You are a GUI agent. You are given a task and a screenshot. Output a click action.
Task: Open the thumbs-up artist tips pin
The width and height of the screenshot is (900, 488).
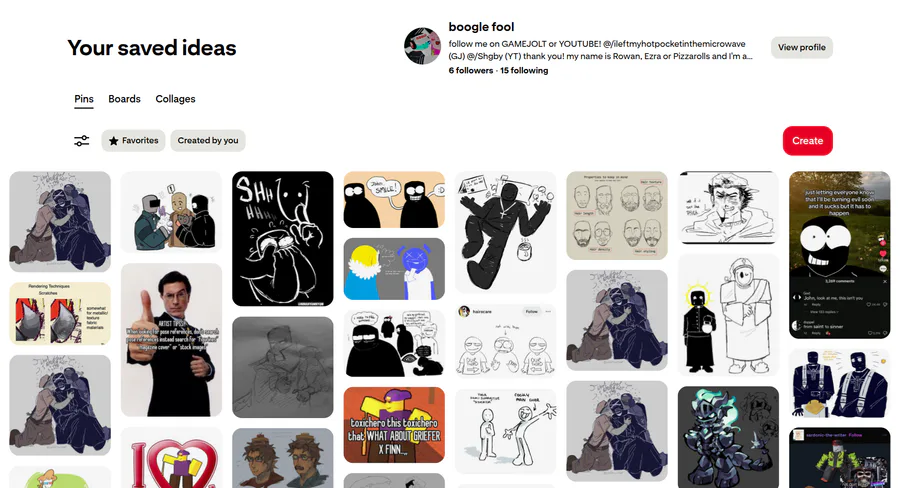click(171, 340)
